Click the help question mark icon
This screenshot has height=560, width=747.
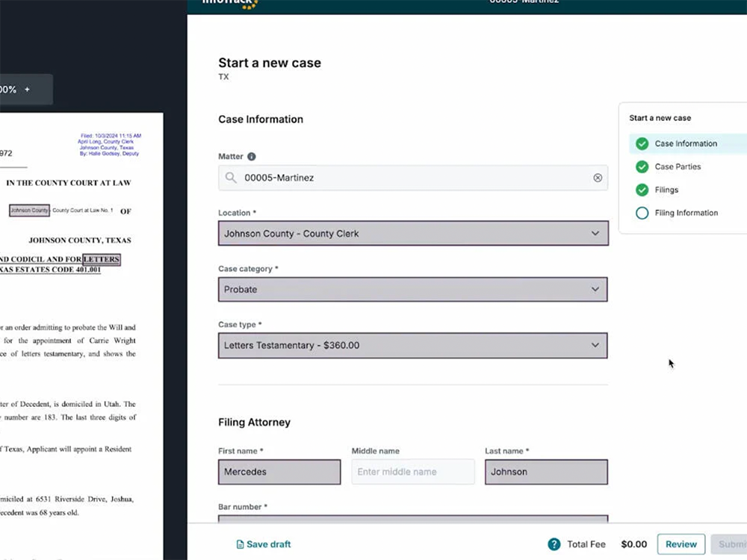click(554, 544)
